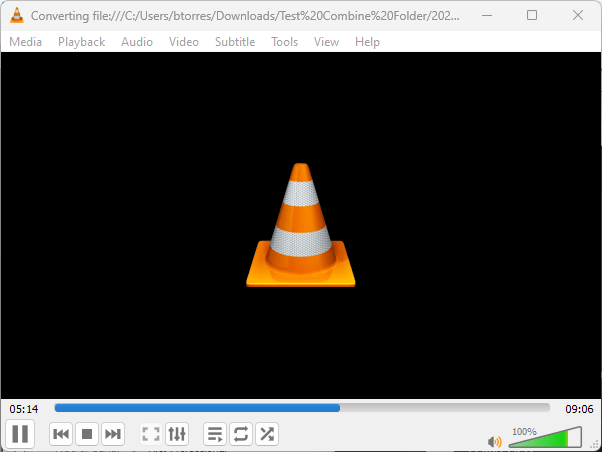Click the total time 09:06 label
Viewport: 602px width, 452px height.
coord(579,409)
